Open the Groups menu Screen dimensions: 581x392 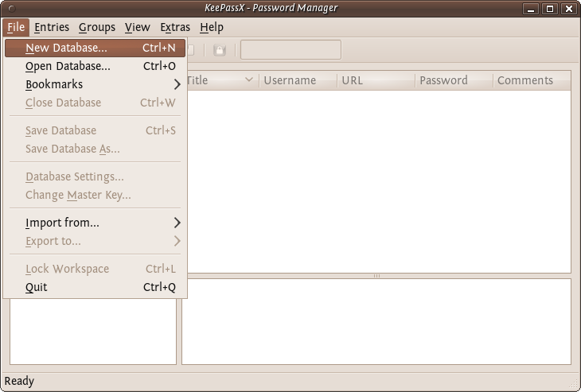click(x=97, y=27)
